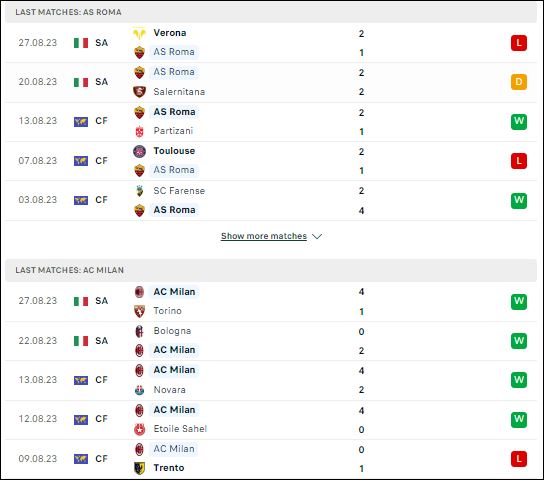Image resolution: width=544 pixels, height=480 pixels.
Task: Click the Trento club crest icon
Action: (x=139, y=468)
